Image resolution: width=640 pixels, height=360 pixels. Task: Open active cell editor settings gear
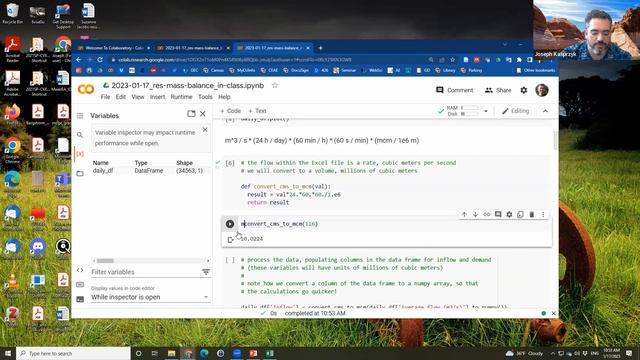[509, 214]
